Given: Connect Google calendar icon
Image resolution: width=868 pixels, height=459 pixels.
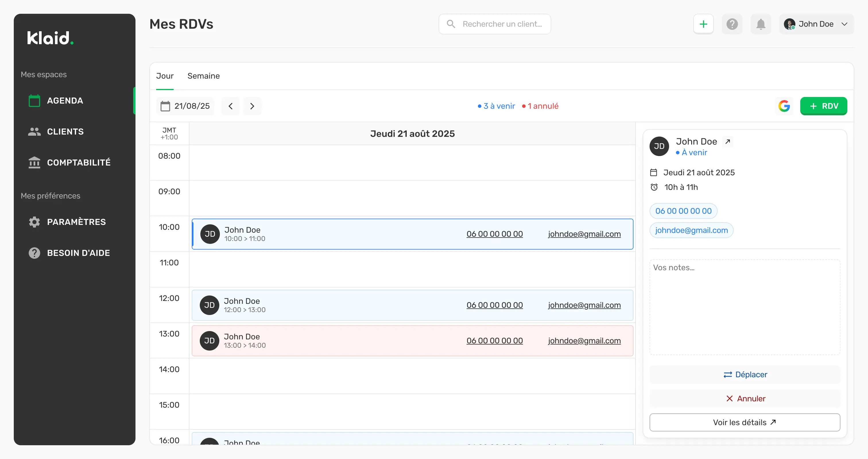Looking at the screenshot, I should pyautogui.click(x=784, y=106).
